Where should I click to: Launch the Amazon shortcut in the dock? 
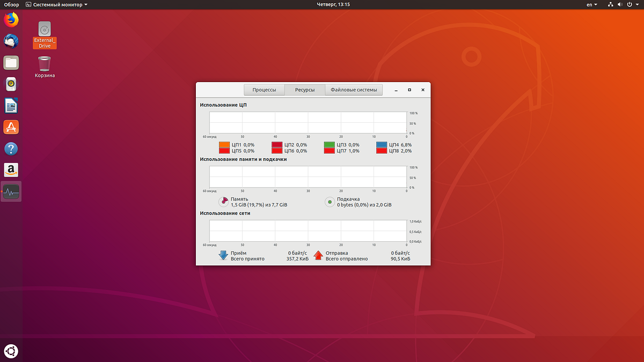[11, 170]
